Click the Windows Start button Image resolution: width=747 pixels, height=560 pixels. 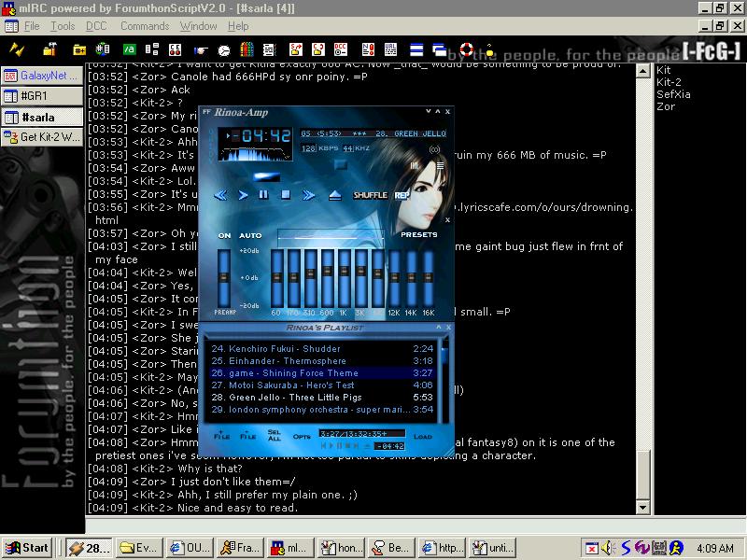pyautogui.click(x=27, y=548)
